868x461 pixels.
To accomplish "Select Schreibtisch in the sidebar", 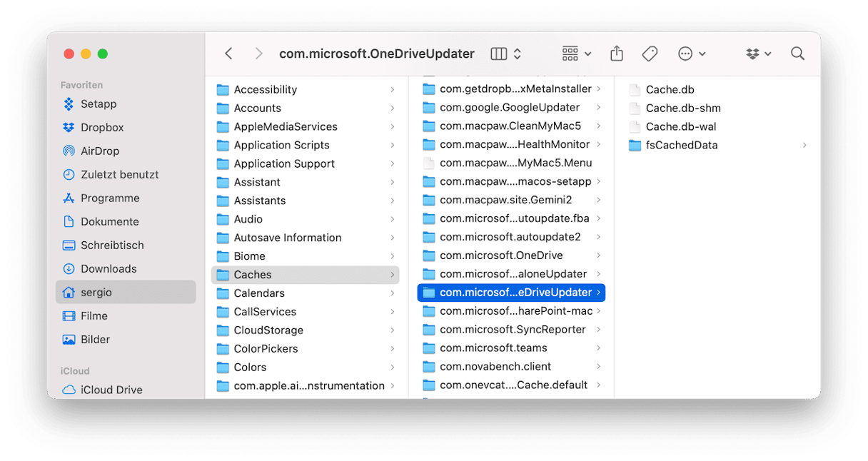I will 112,245.
